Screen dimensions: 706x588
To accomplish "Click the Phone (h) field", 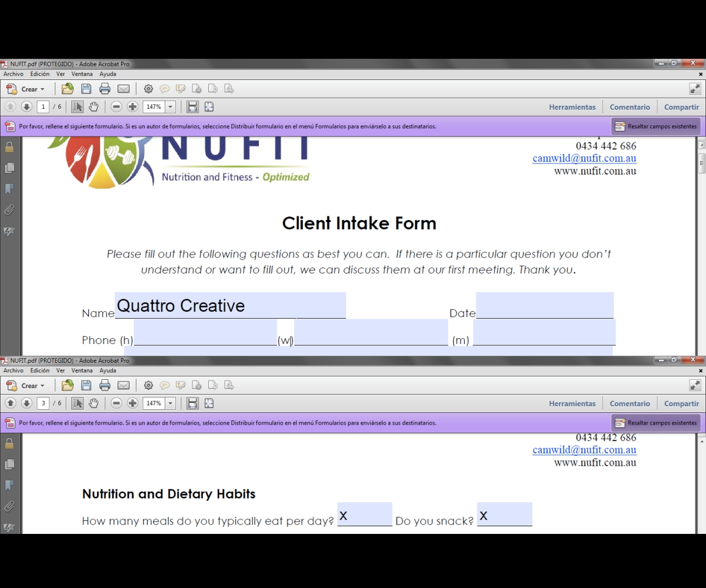I will click(x=205, y=332).
